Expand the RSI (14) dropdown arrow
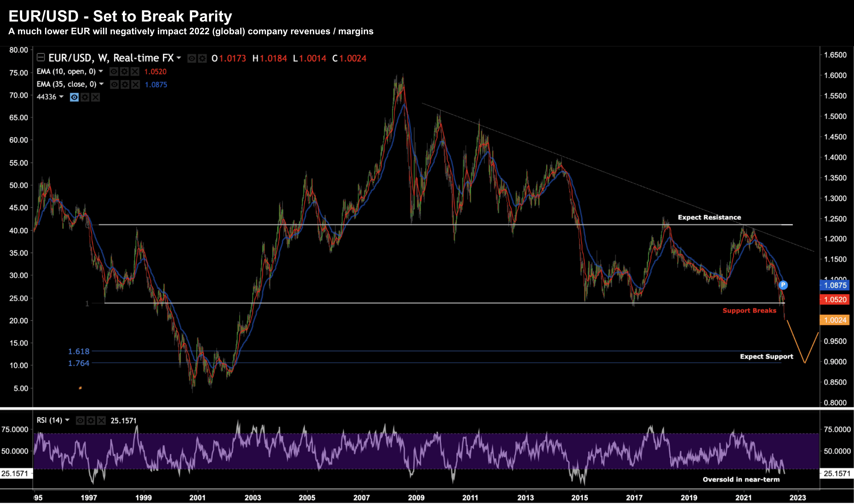Screen dimensions: 854x504 (x=67, y=420)
